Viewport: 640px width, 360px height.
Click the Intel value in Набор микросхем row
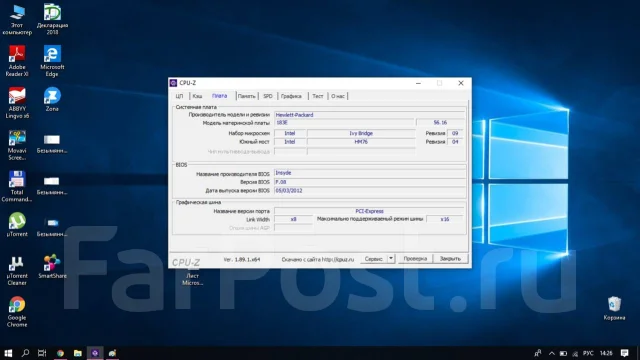[290, 133]
